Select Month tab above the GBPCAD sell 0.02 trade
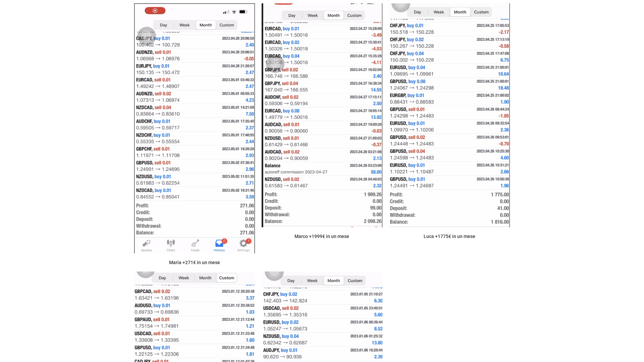Screen dimensions: 644x362 coord(205,278)
